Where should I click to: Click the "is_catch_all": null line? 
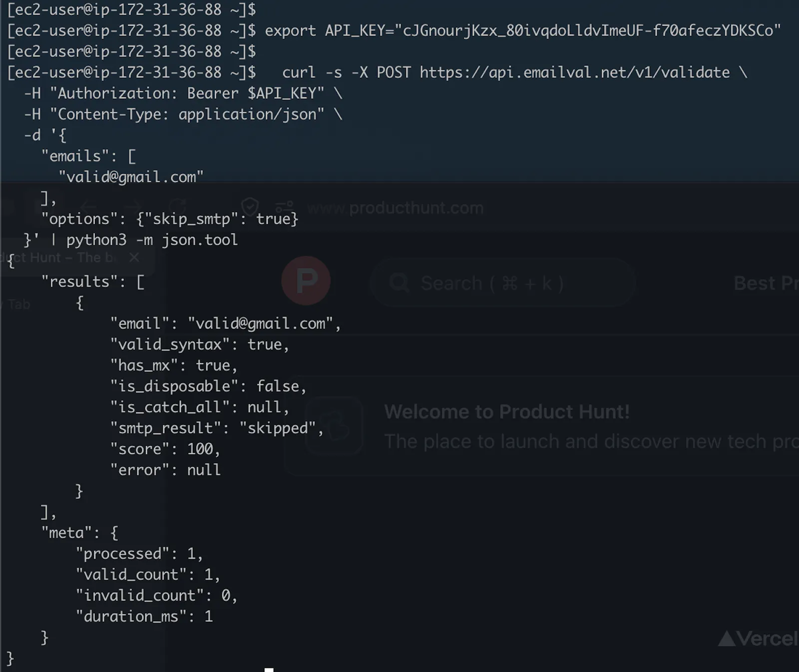point(200,408)
